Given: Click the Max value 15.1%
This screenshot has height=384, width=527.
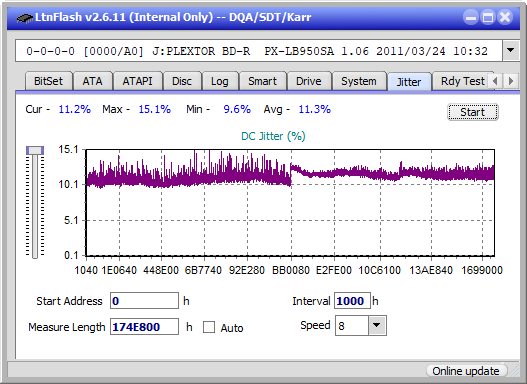Looking at the screenshot, I should click(155, 109).
